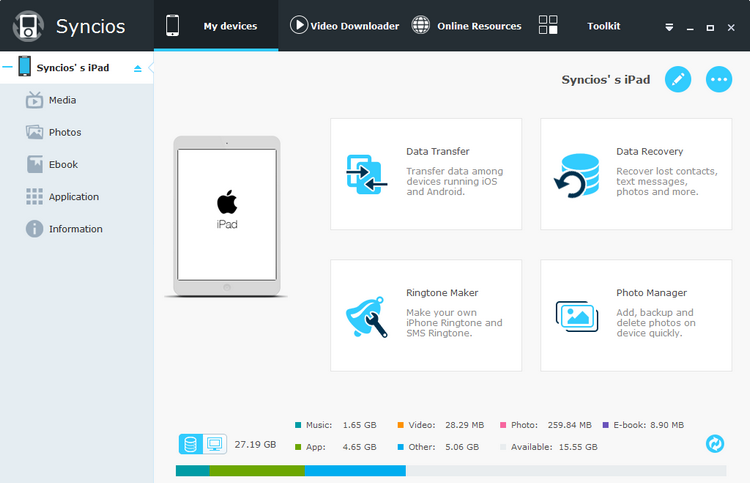Refresh storage info with circular arrows
This screenshot has width=750, height=483.
[x=715, y=444]
